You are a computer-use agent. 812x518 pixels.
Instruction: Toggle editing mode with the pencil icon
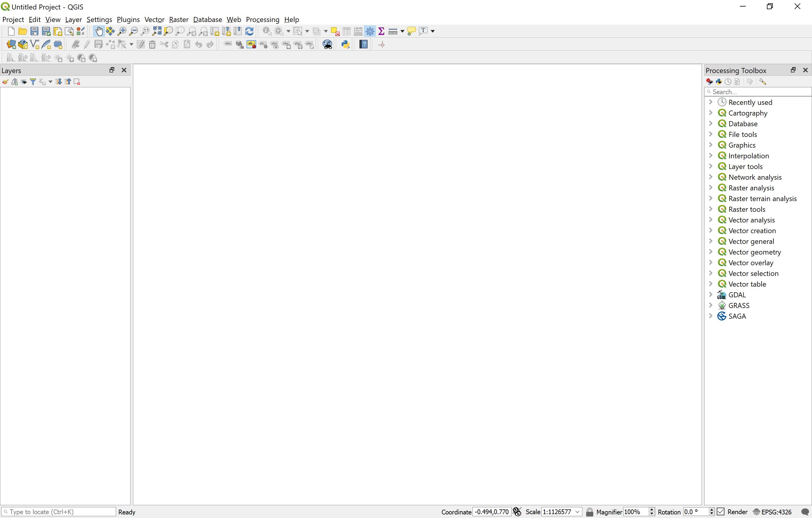coord(86,44)
